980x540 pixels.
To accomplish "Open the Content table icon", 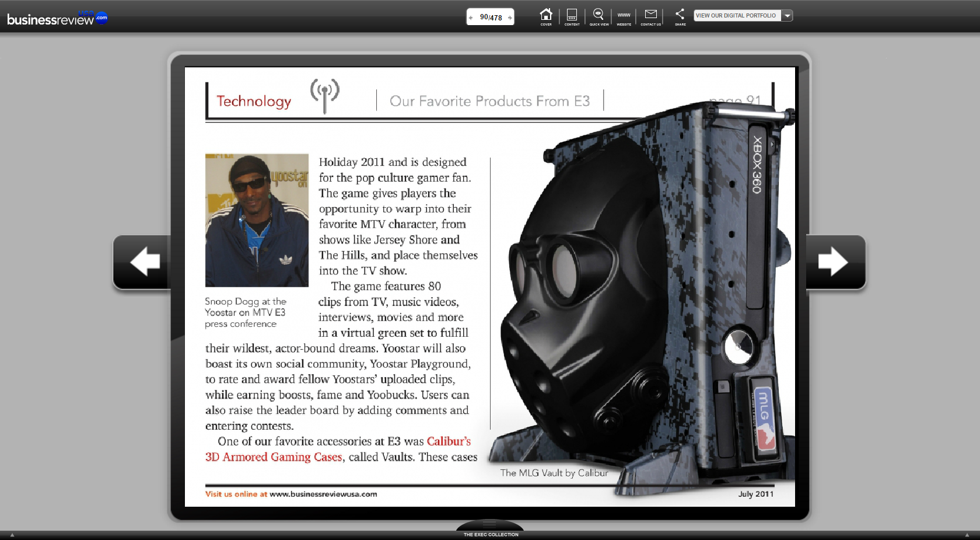I will (x=572, y=16).
